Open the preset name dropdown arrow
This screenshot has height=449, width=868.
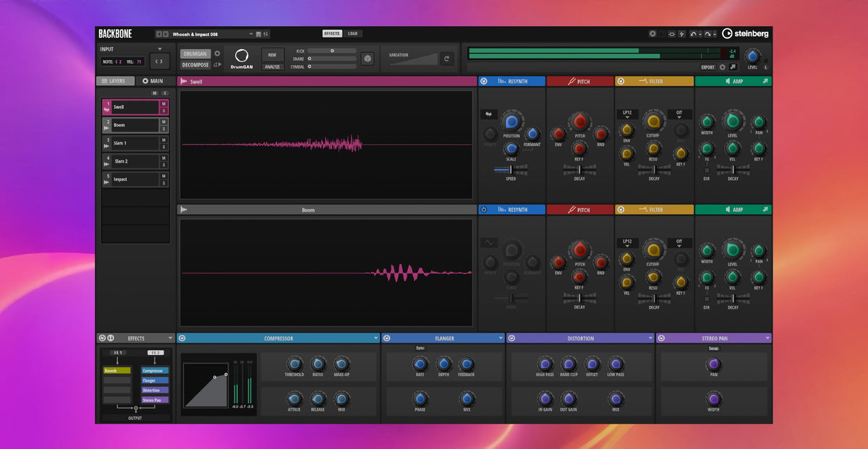click(251, 34)
